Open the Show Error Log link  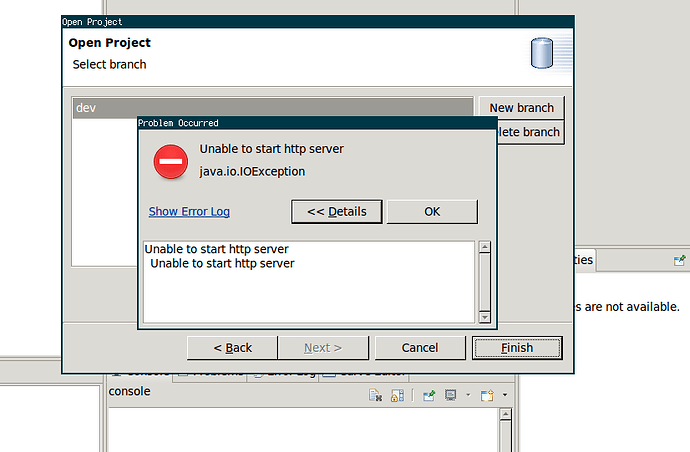click(x=189, y=211)
